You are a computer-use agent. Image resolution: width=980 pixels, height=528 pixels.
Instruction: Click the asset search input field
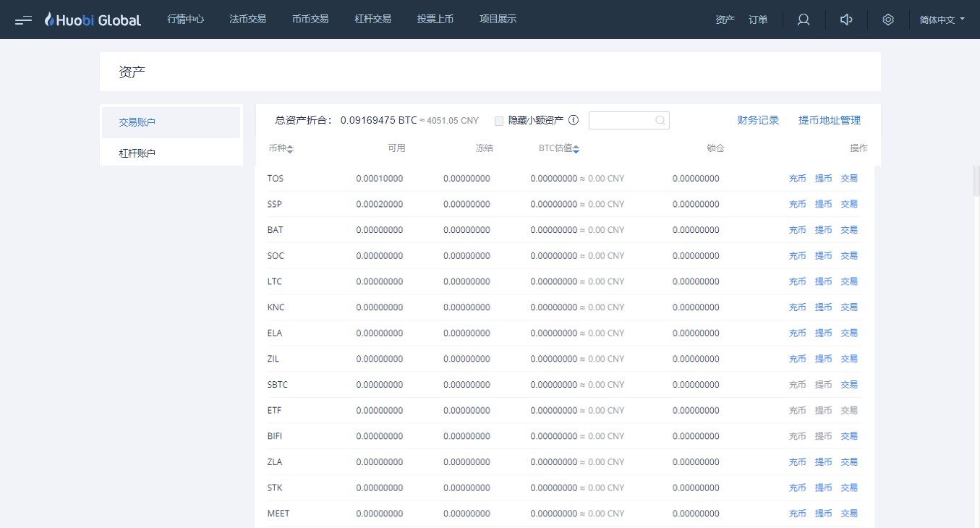(629, 121)
